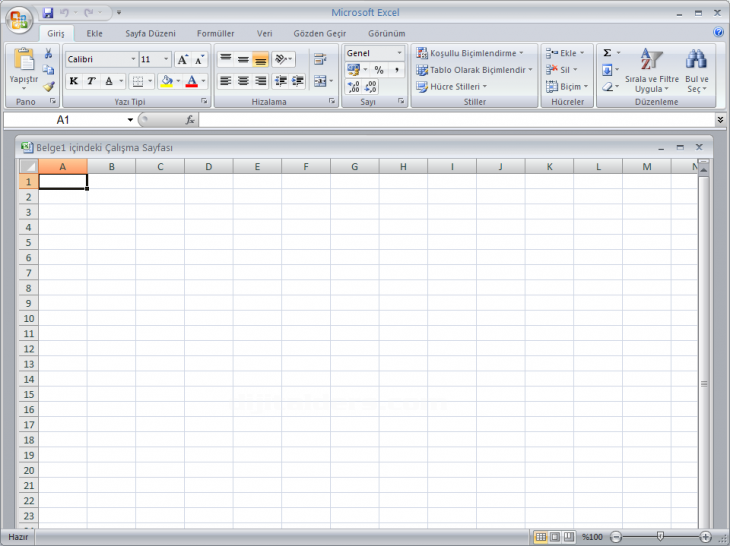Apply fill color bucket icon
This screenshot has width=730, height=546.
[166, 81]
